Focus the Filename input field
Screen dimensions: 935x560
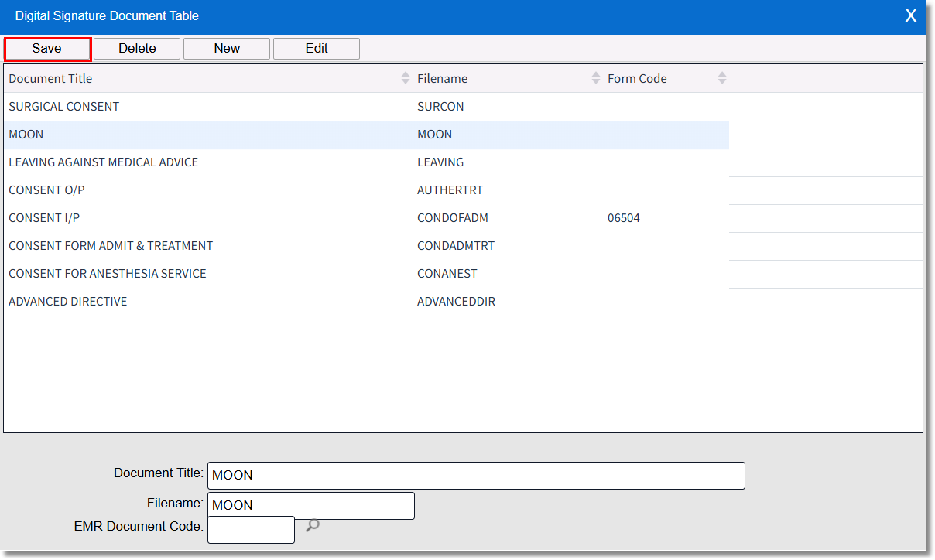[x=311, y=506]
